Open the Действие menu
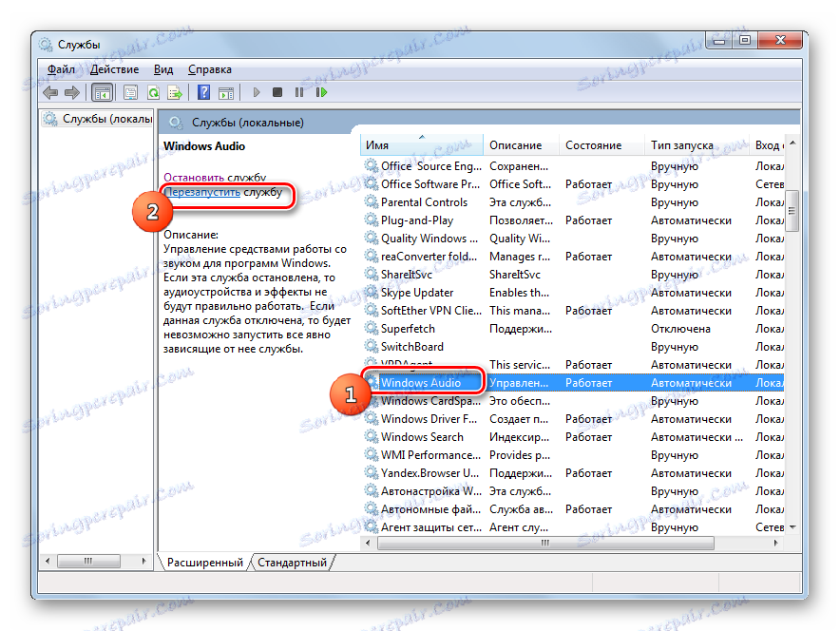 coord(114,69)
